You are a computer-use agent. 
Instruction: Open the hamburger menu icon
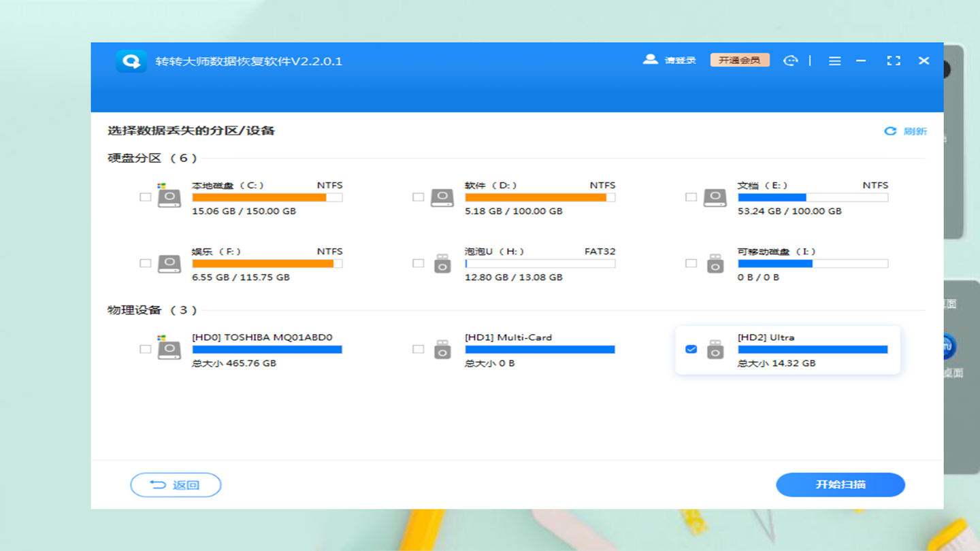coord(834,61)
